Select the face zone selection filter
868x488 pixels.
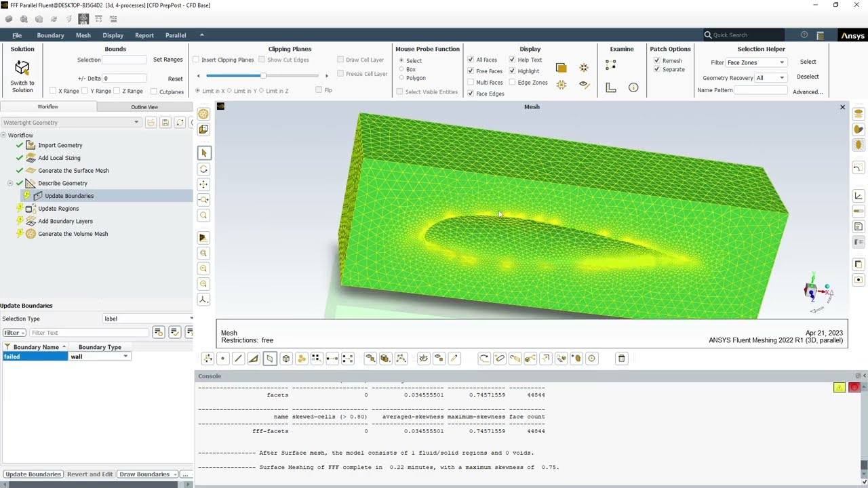[270, 359]
